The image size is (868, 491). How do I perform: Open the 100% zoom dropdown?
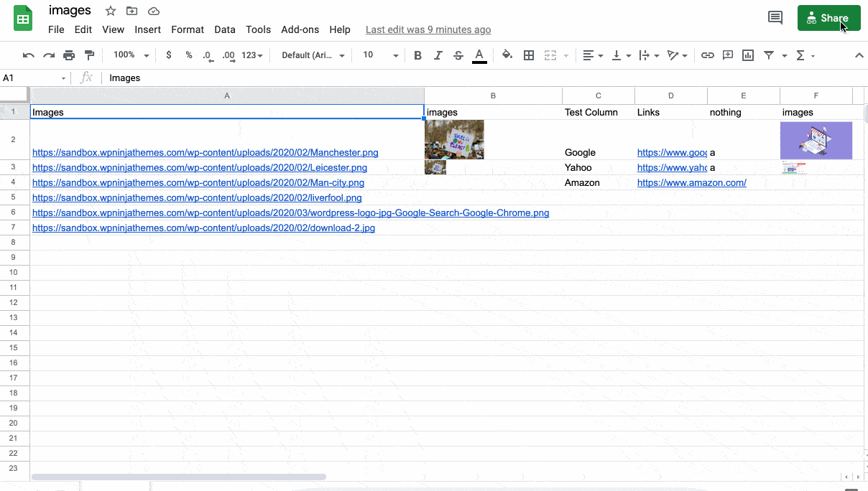pyautogui.click(x=131, y=55)
